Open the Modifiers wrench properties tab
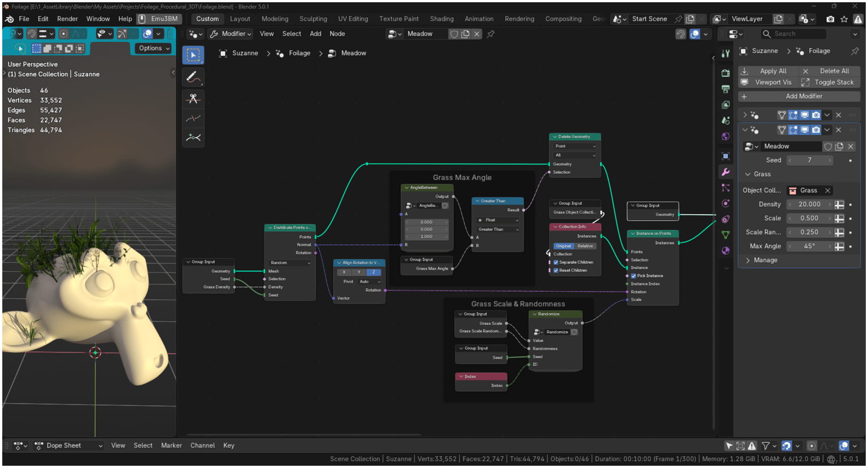This screenshot has width=868, height=468. tap(726, 172)
